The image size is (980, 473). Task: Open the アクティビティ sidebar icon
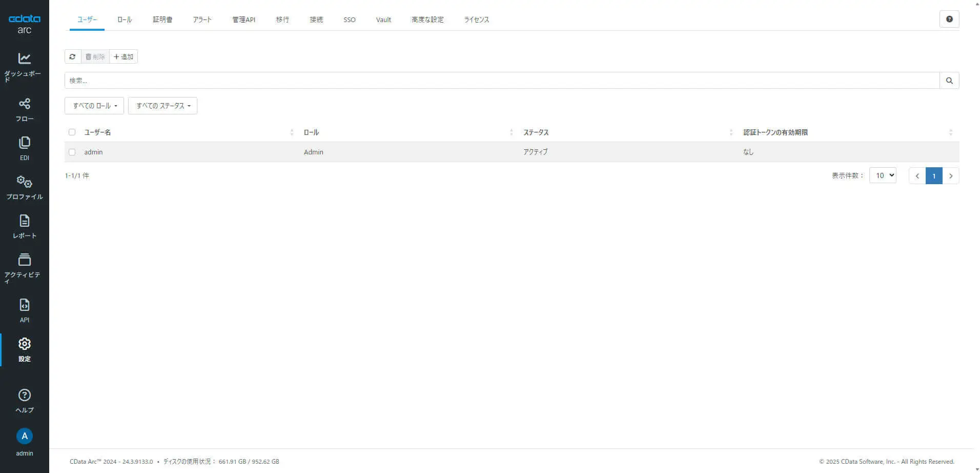(24, 260)
